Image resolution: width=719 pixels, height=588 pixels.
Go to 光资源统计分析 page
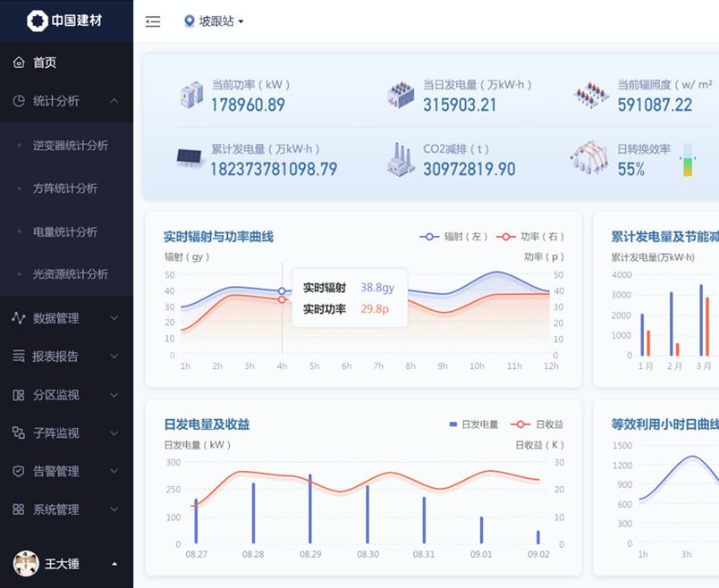[x=71, y=274]
